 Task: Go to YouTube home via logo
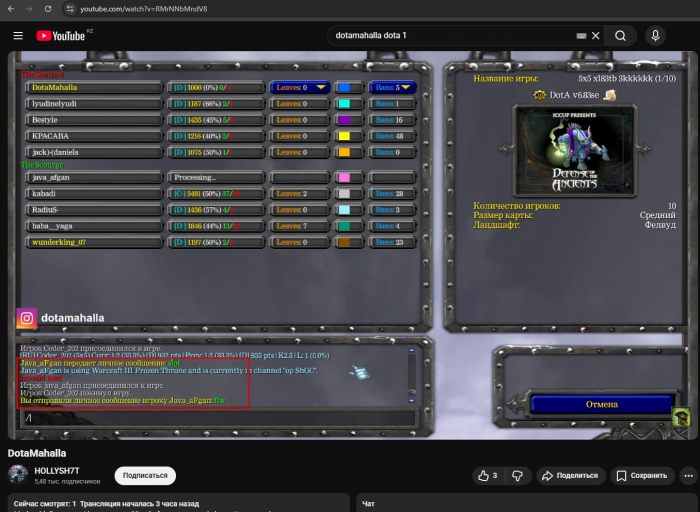click(61, 36)
